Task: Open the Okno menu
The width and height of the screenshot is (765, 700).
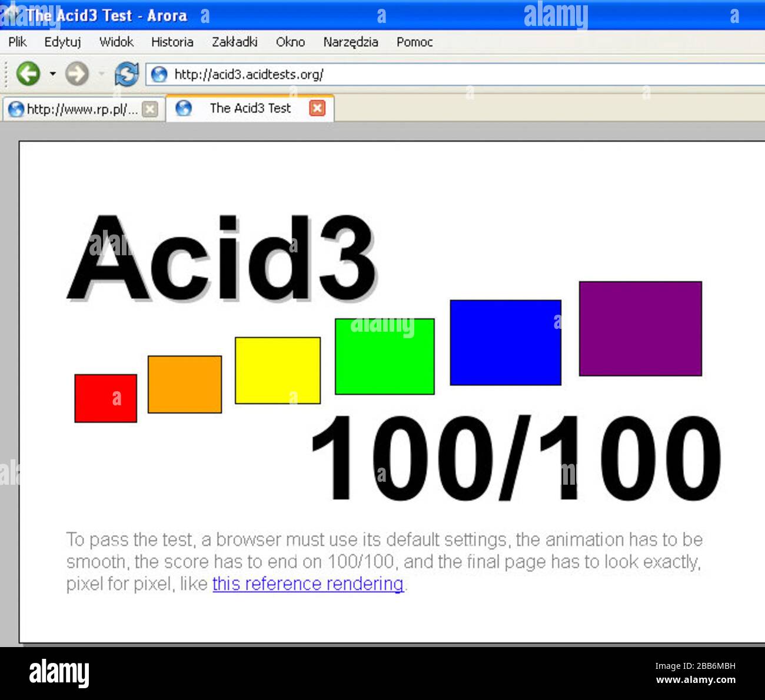Action: tap(290, 42)
